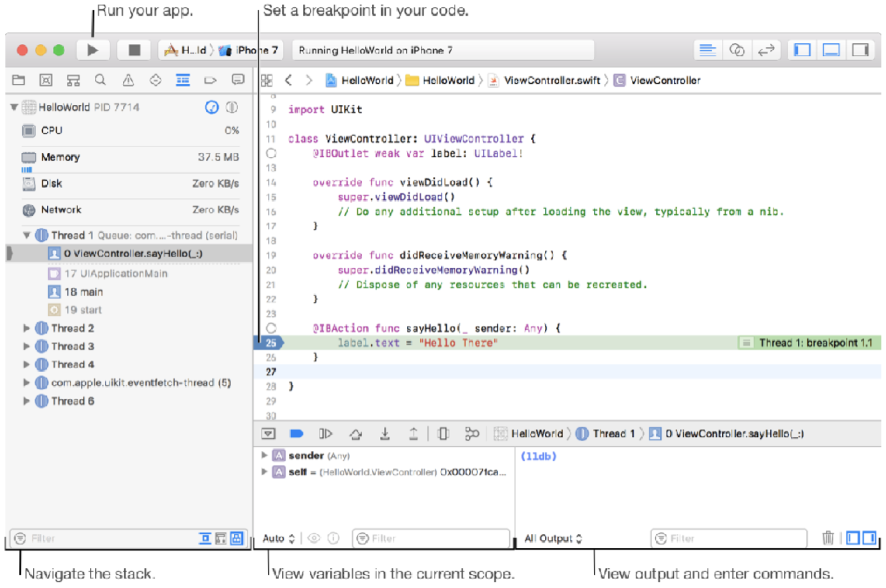
Task: Open the related items grid menu
Action: (x=267, y=81)
